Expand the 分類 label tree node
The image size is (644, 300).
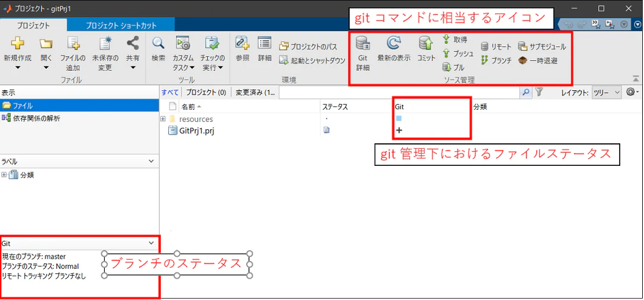[4, 174]
